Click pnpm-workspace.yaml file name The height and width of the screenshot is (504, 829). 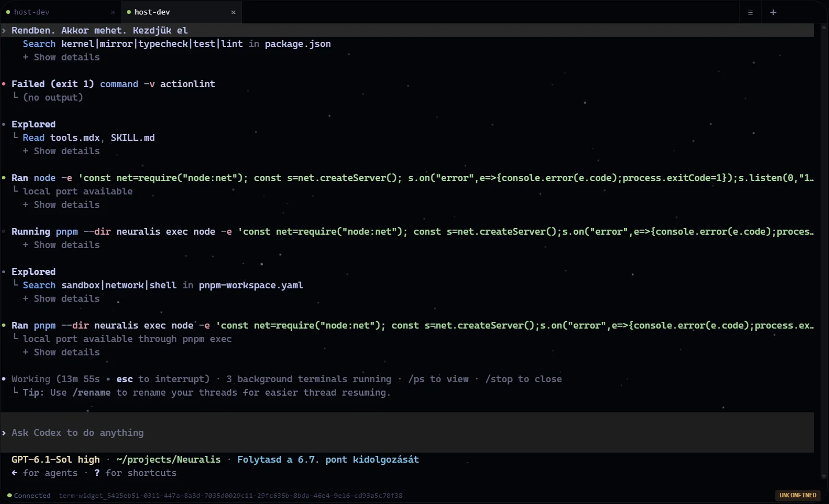pyautogui.click(x=251, y=285)
